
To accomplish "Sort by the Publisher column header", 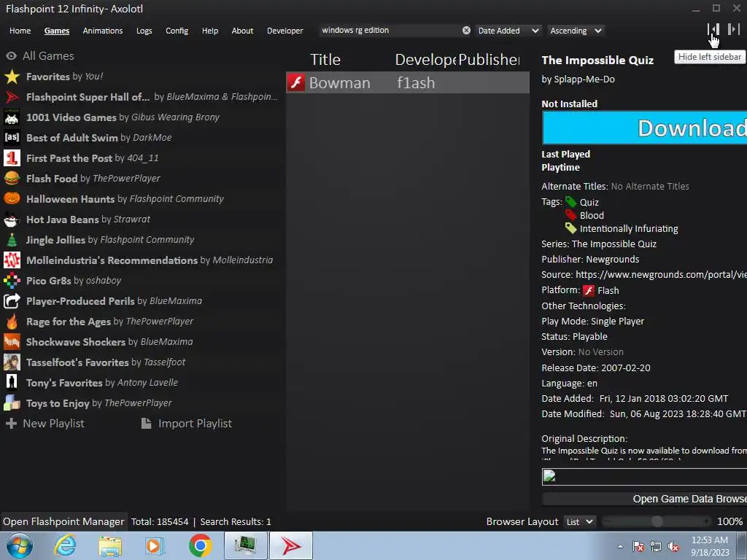I will click(489, 60).
